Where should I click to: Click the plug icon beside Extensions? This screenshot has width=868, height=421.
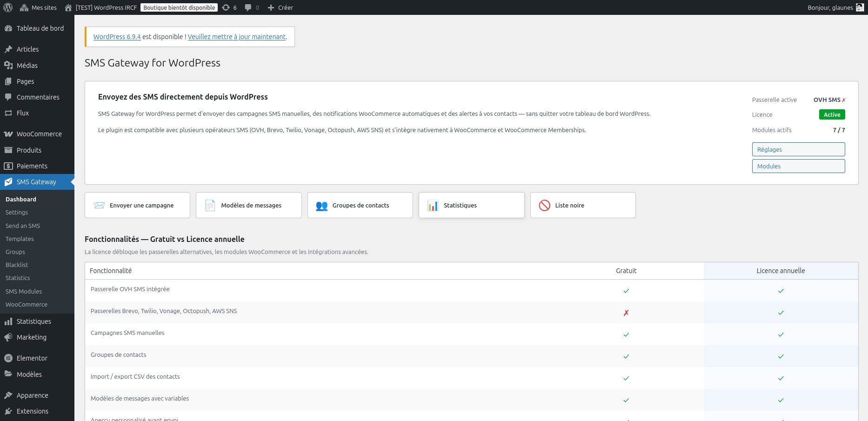click(8, 411)
